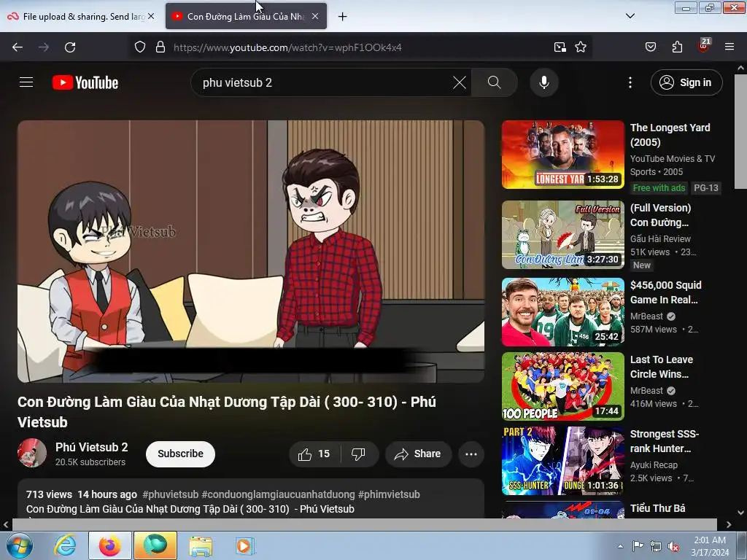The width and height of the screenshot is (747, 560).
Task: Share the video via Share button
Action: click(418, 454)
